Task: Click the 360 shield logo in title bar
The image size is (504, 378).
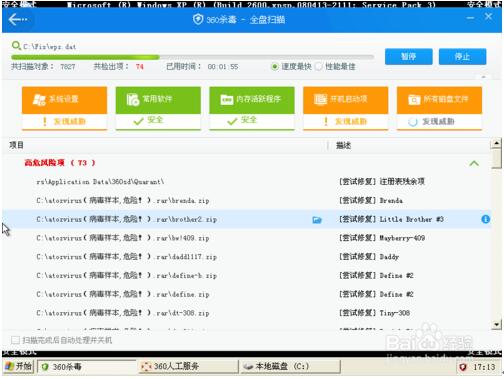Action: pos(198,19)
